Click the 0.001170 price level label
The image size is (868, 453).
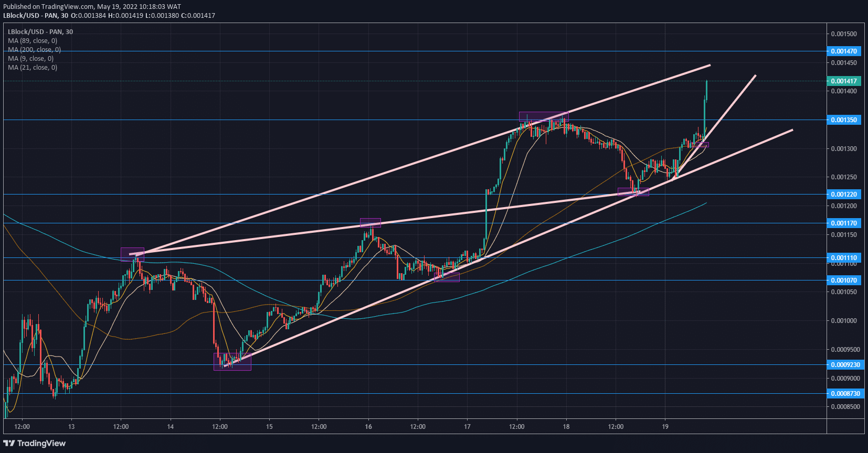coord(844,223)
